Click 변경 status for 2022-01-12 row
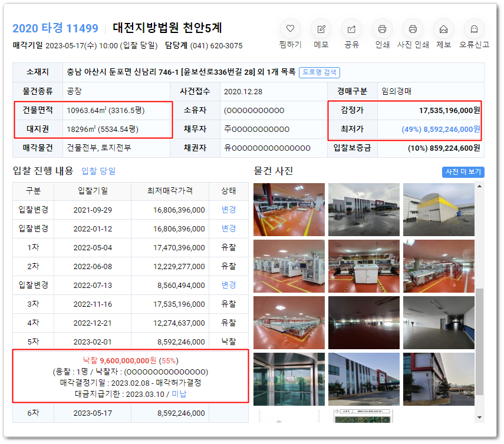This screenshot has width=504, height=444. (229, 228)
